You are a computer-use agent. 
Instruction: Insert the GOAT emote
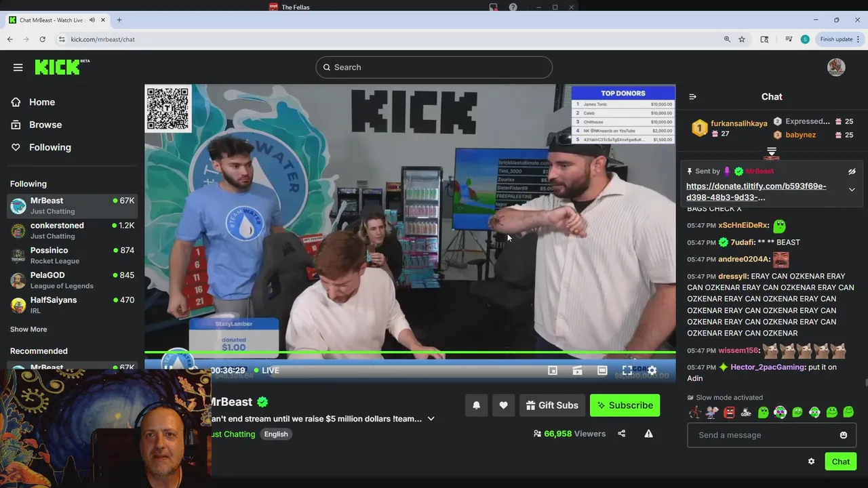point(746,412)
